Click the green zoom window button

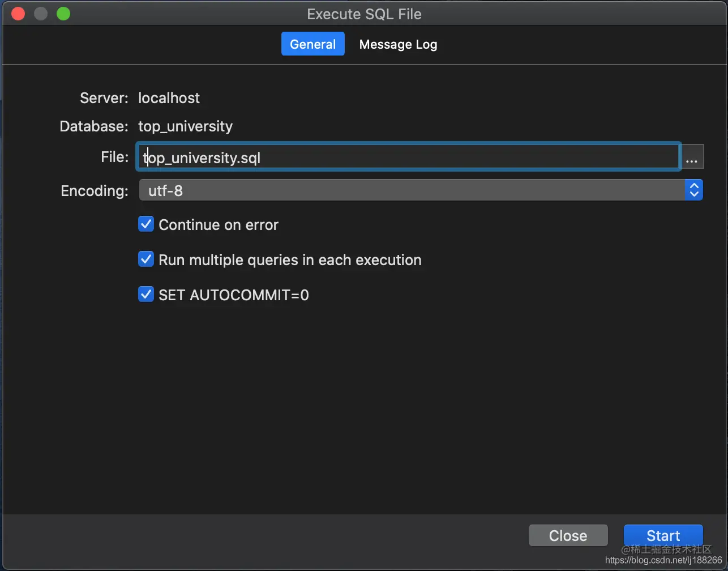(x=63, y=14)
